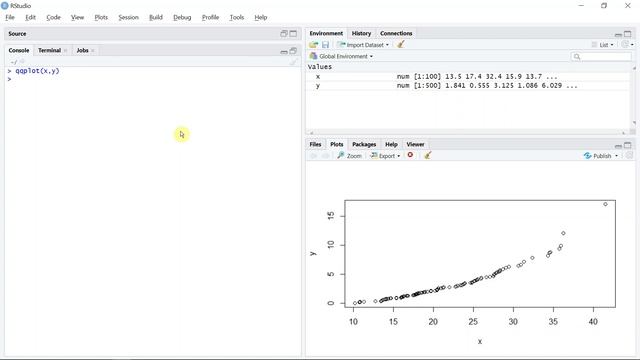Click the save workspace disk icon

(x=325, y=44)
